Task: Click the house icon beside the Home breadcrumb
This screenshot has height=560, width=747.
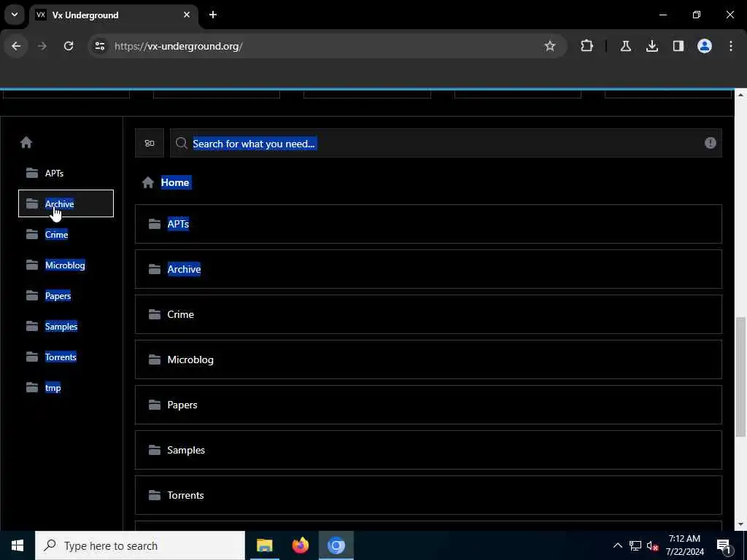Action: (147, 182)
